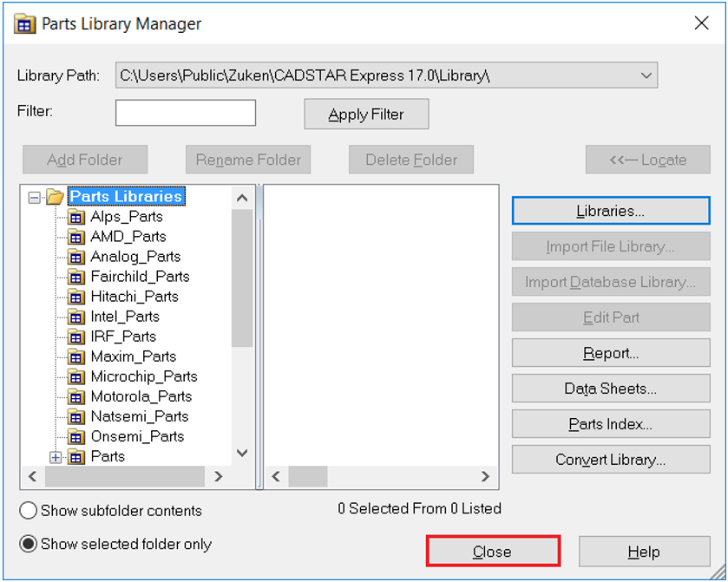Screen dimensions: 728x582
Task: Click into the Filter text field
Action: 186,113
